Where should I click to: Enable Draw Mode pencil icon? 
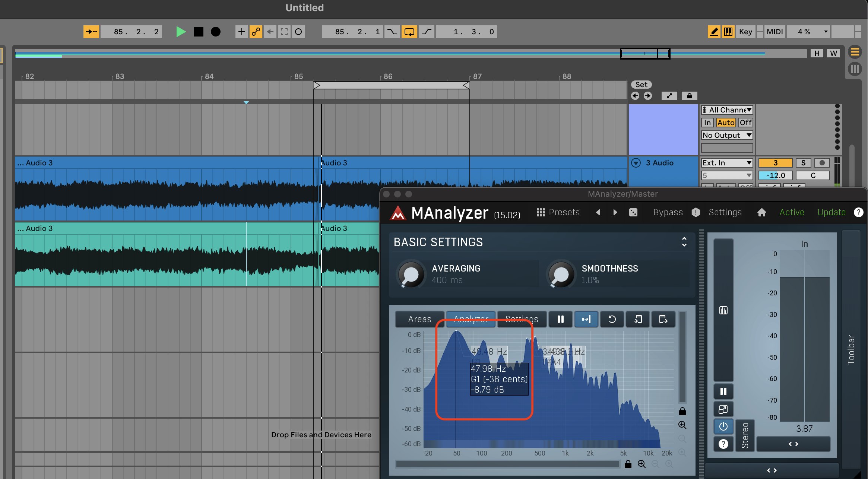(x=714, y=32)
